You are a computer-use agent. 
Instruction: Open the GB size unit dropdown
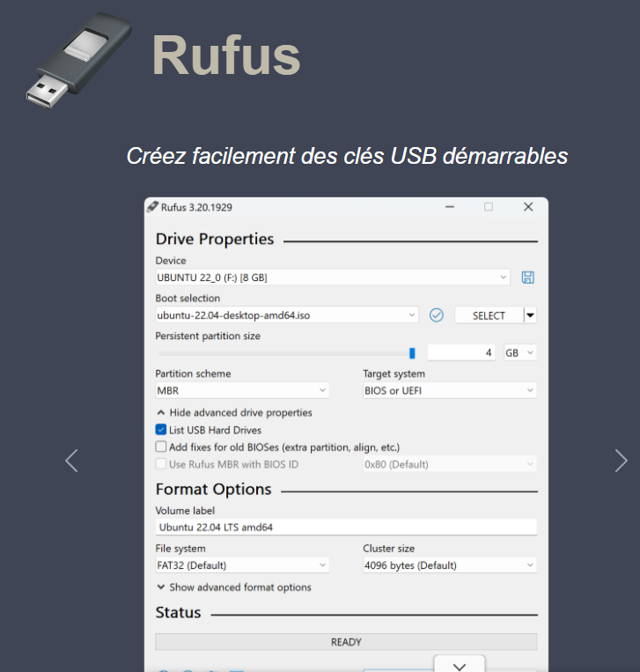520,352
